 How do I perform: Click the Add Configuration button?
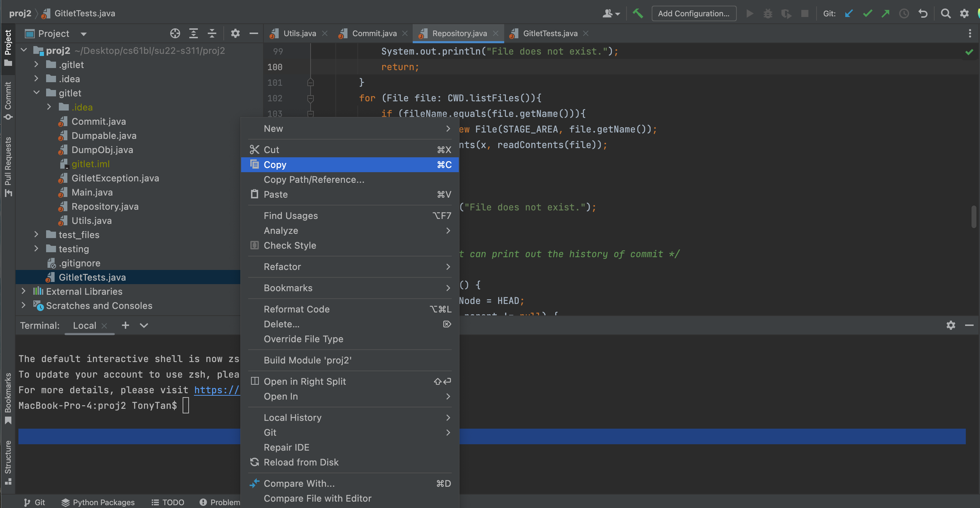tap(694, 13)
